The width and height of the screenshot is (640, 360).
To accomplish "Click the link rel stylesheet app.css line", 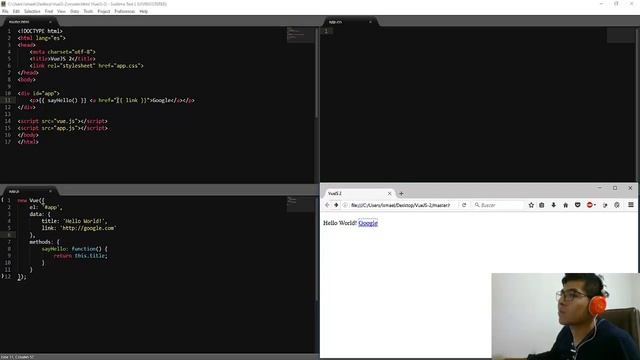I will tap(87, 66).
